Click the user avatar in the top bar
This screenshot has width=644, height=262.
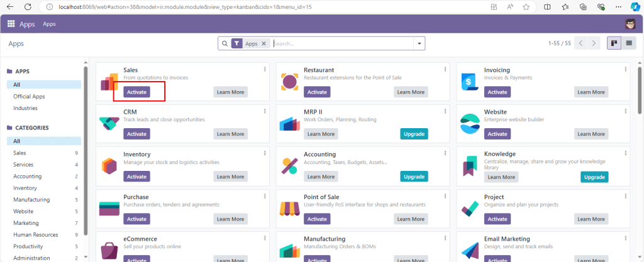(630, 24)
